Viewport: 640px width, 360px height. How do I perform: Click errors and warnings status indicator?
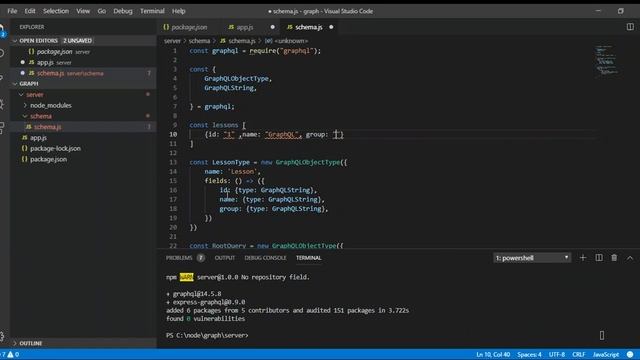(x=10, y=354)
